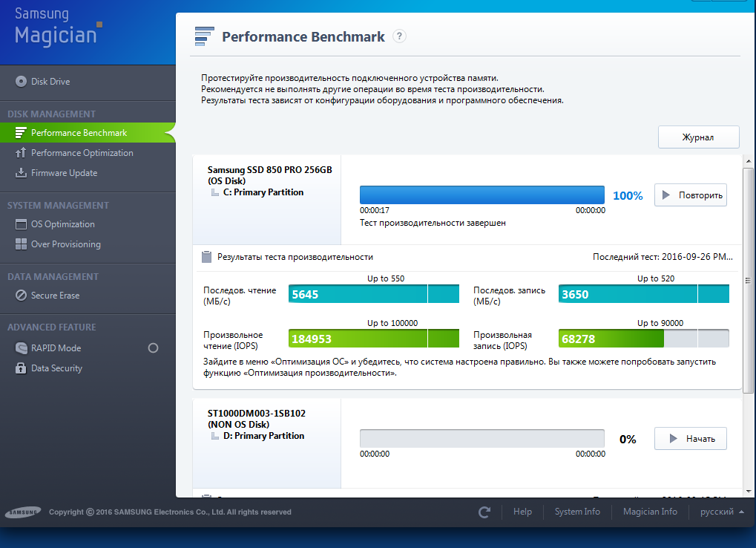The width and height of the screenshot is (756, 548).
Task: Click the empty 0% progress bar
Action: coord(482,439)
